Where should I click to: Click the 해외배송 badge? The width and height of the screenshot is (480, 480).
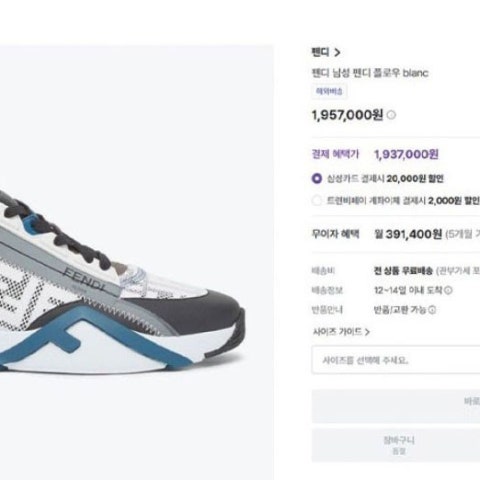(329, 91)
